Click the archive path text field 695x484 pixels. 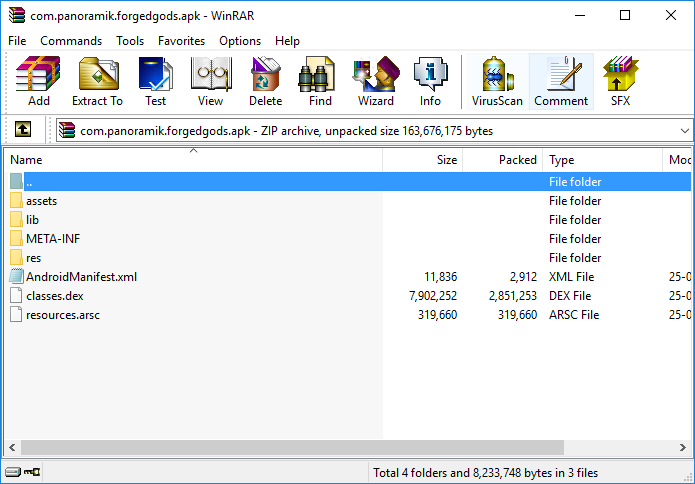[x=374, y=131]
